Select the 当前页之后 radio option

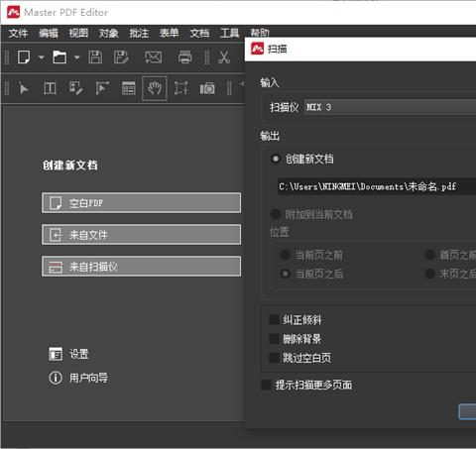tap(285, 274)
